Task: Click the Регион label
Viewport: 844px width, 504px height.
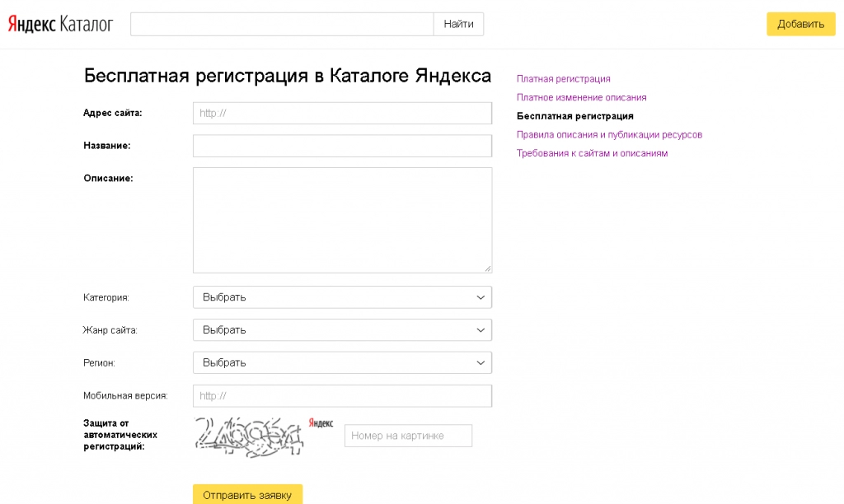Action: click(x=99, y=363)
